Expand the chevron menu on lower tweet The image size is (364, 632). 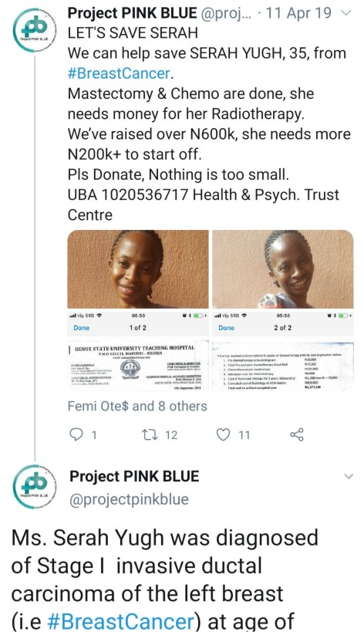click(349, 476)
